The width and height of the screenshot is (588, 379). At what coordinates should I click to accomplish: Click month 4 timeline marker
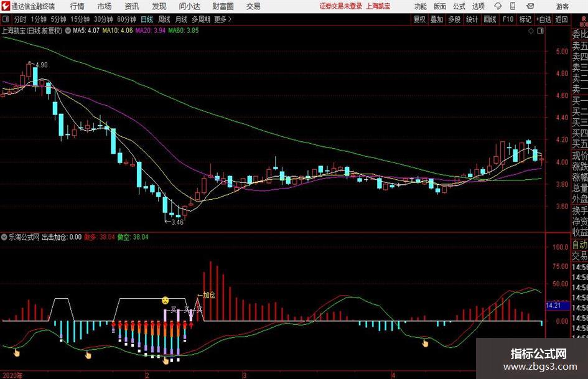coord(393,375)
